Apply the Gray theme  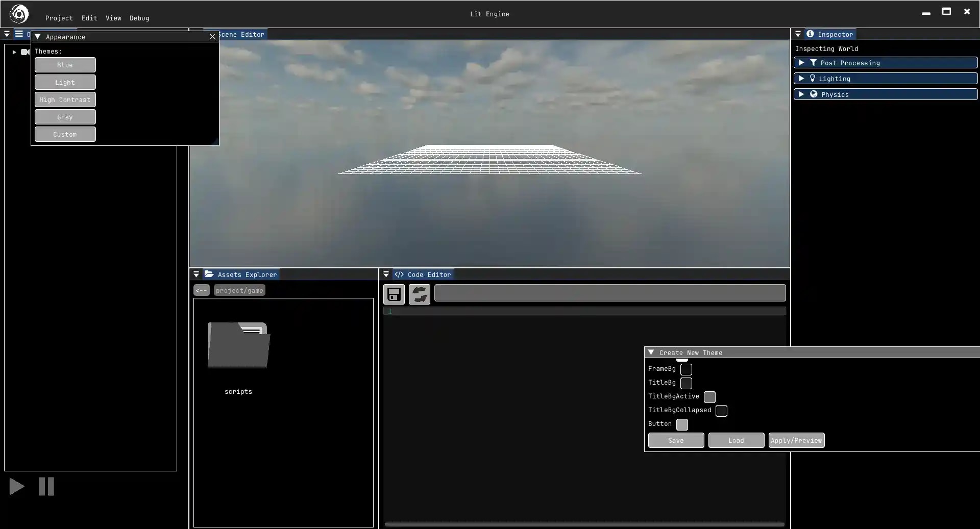(x=65, y=117)
